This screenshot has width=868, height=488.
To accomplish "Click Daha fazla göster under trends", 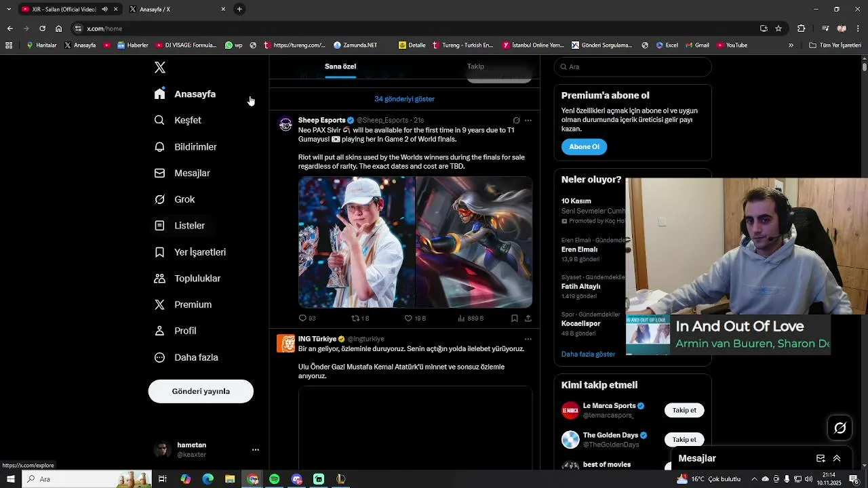I will (588, 354).
